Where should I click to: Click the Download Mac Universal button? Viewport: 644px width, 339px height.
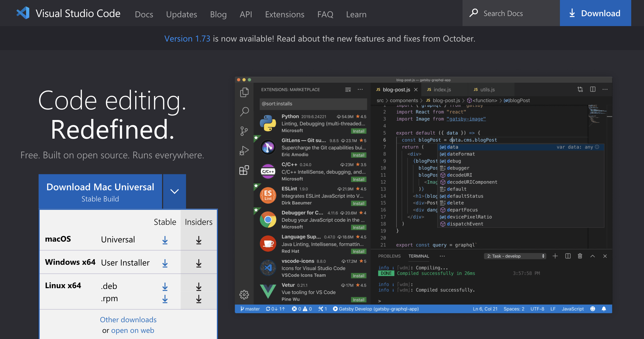[x=100, y=192]
